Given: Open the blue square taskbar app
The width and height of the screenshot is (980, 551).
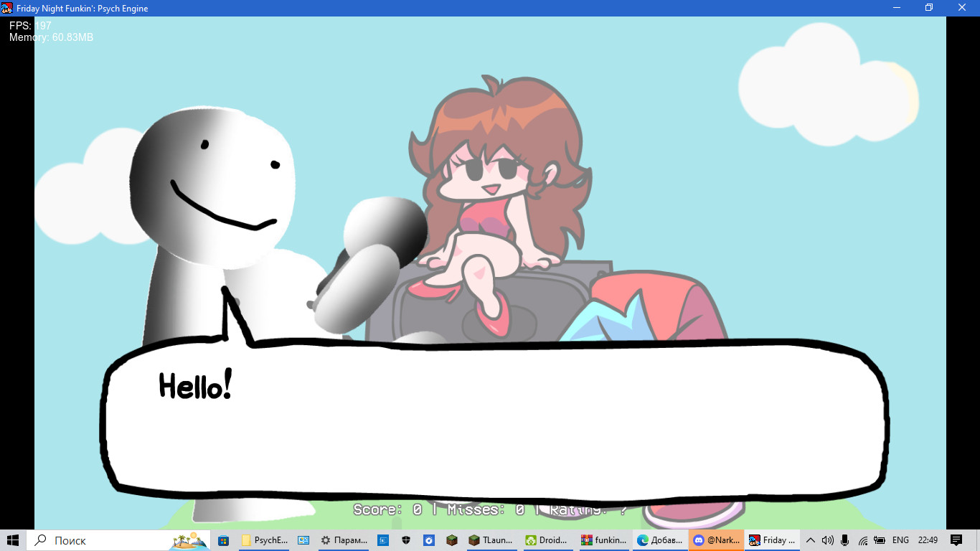Looking at the screenshot, I should 383,540.
